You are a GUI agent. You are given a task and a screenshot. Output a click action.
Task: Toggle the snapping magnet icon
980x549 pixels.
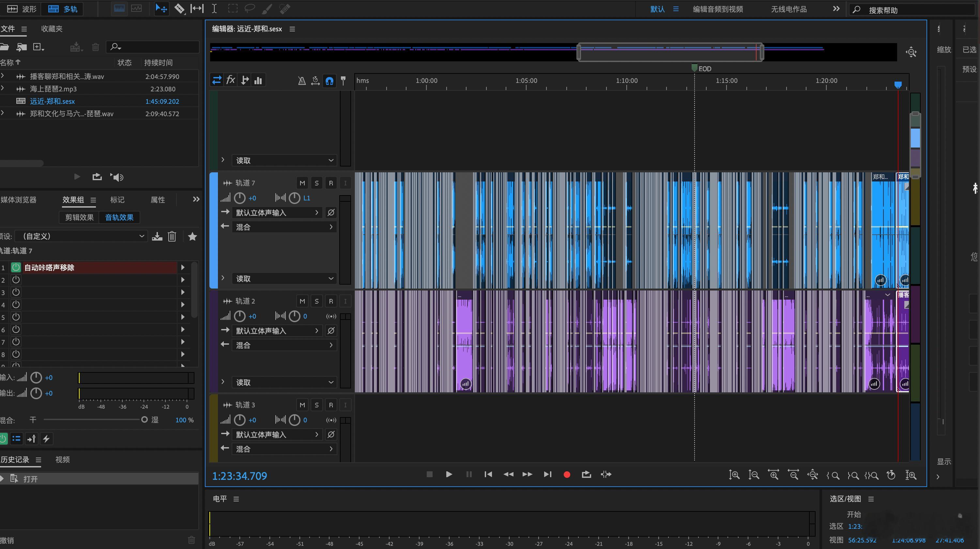(x=329, y=80)
